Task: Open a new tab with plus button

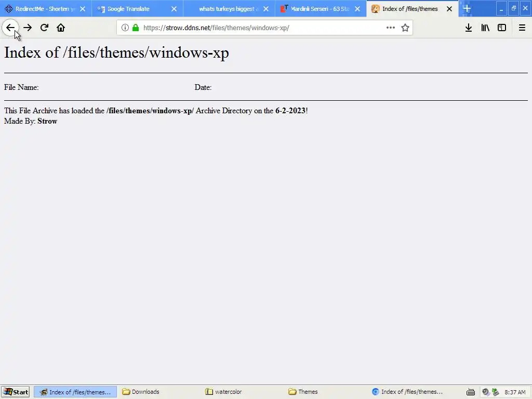Action: tap(467, 8)
